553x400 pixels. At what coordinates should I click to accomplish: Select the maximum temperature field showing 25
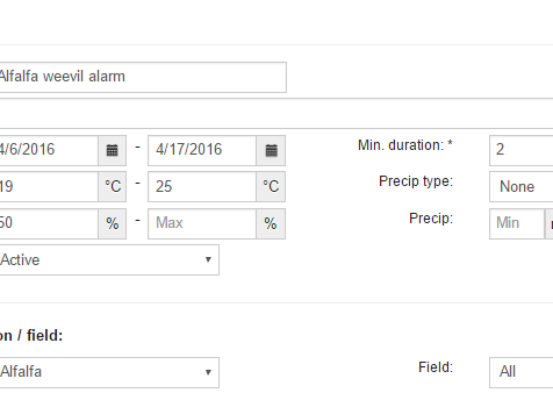[202, 187]
